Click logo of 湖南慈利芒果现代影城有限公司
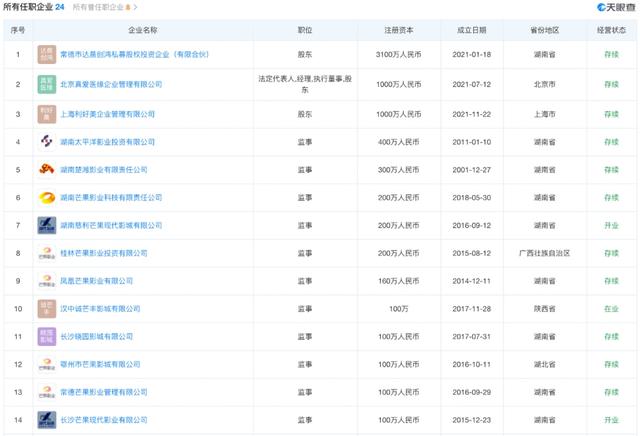Image resolution: width=640 pixels, height=436 pixels. [x=47, y=225]
